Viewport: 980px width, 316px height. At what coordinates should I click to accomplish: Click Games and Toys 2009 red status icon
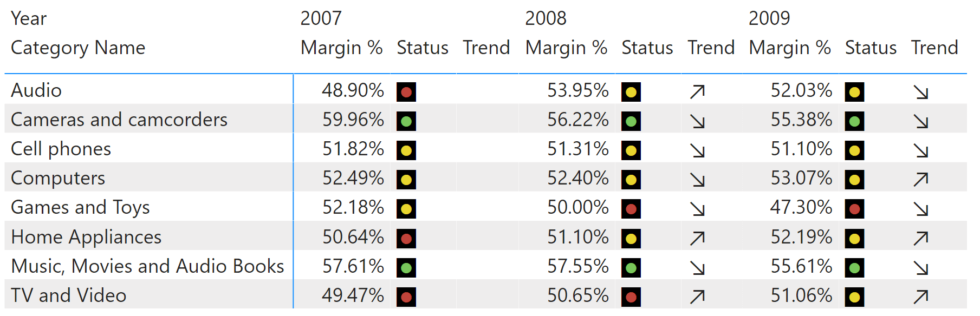tap(854, 209)
